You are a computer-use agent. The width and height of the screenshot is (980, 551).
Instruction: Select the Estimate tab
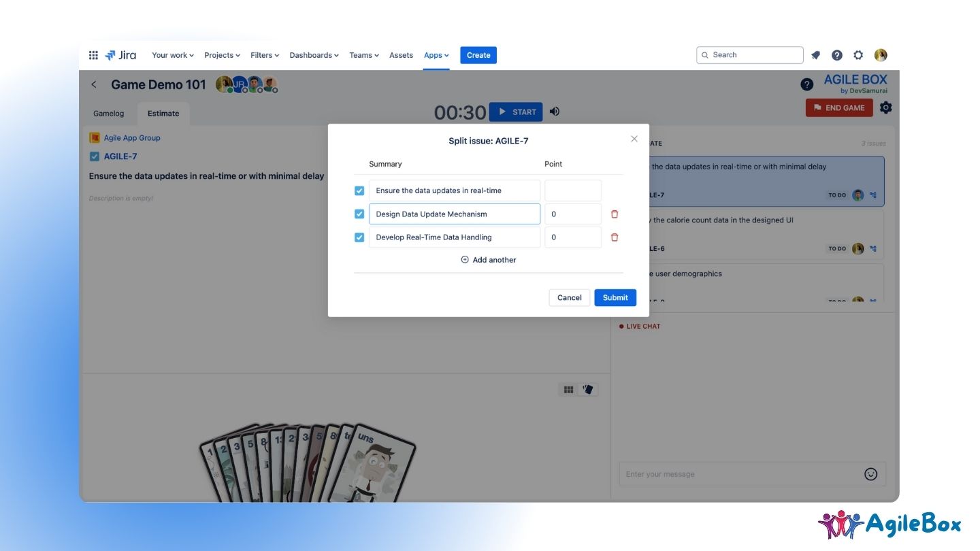(x=163, y=113)
